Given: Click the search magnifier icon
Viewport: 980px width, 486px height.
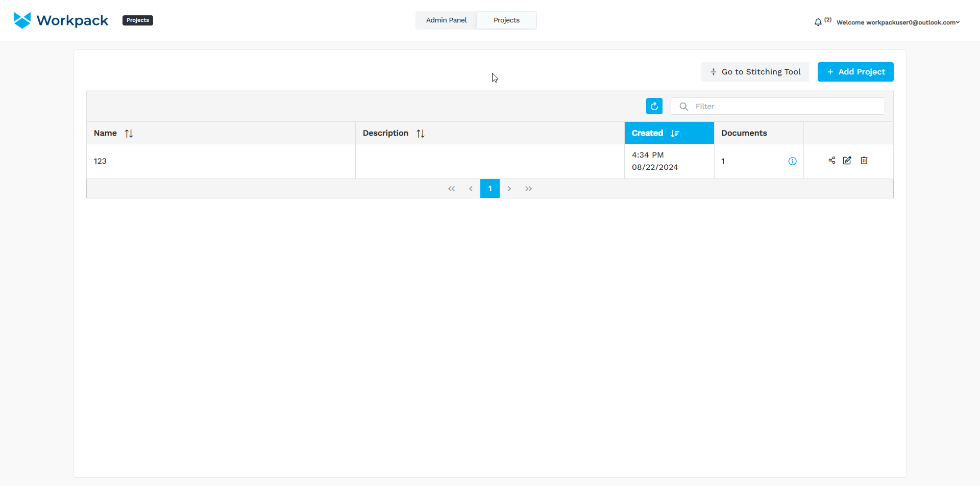Looking at the screenshot, I should click(x=684, y=106).
